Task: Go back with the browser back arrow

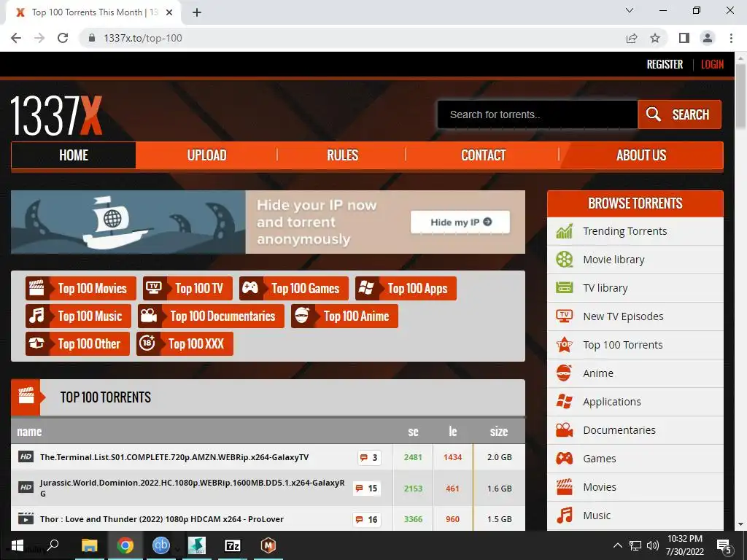Action: (x=16, y=38)
